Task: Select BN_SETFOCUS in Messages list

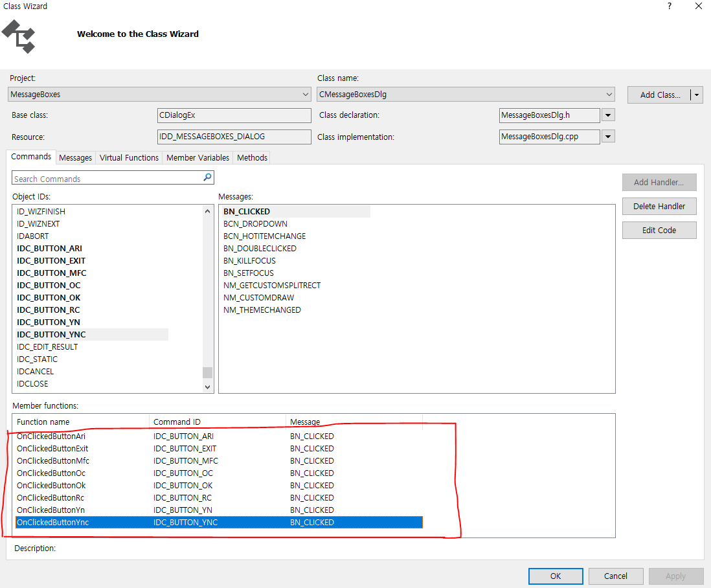Action: click(x=249, y=273)
